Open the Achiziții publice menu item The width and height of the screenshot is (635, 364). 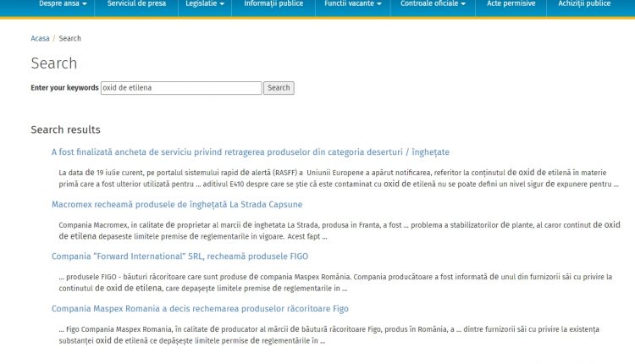pos(584,3)
